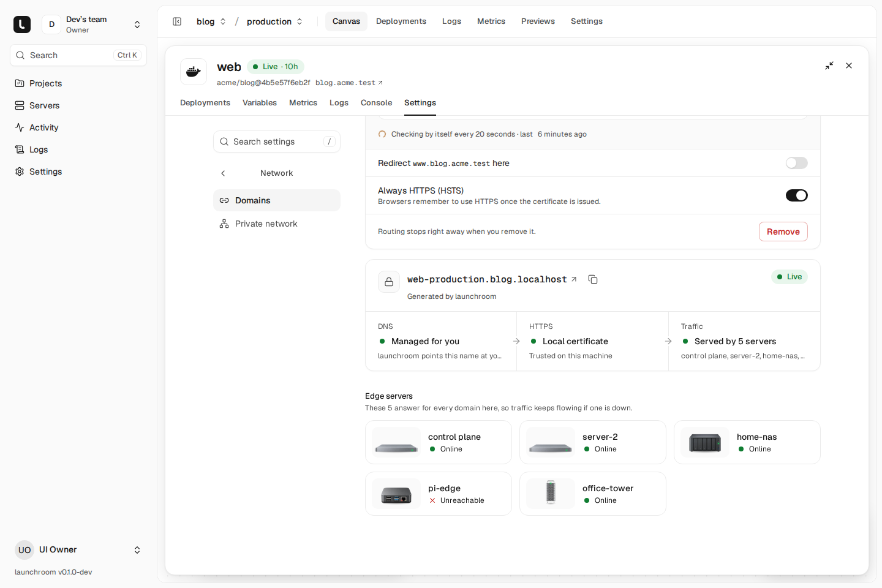Viewport: 882px width, 588px height.
Task: Enable redirect www.blog.acme.test toggle
Action: tap(797, 163)
